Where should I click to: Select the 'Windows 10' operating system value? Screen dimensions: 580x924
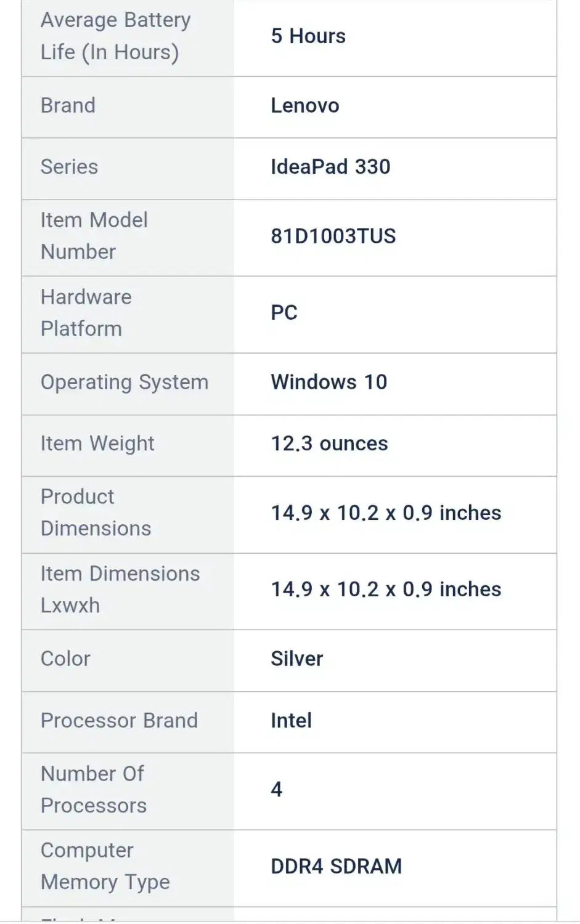329,382
